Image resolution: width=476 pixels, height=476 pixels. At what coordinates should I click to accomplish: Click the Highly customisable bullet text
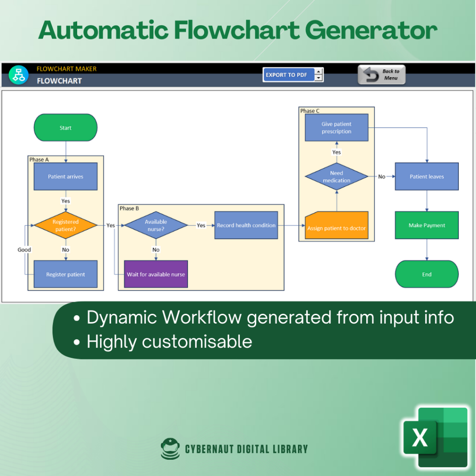tap(169, 342)
